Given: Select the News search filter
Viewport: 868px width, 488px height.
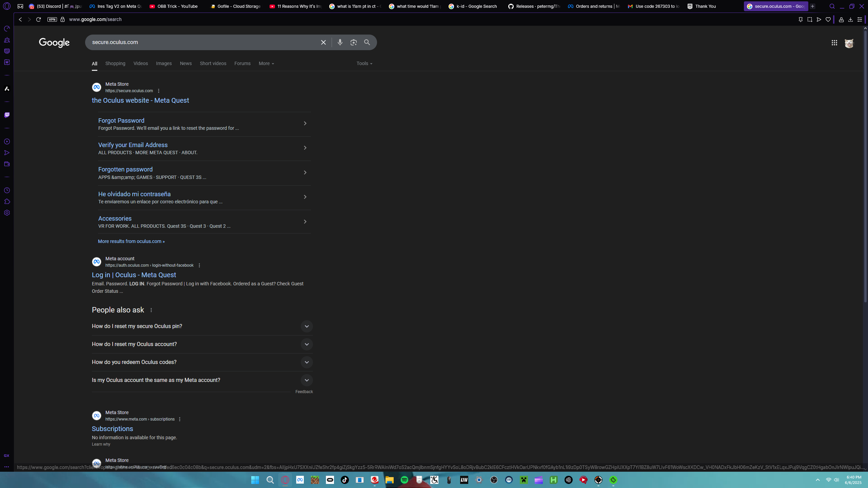Looking at the screenshot, I should [186, 63].
